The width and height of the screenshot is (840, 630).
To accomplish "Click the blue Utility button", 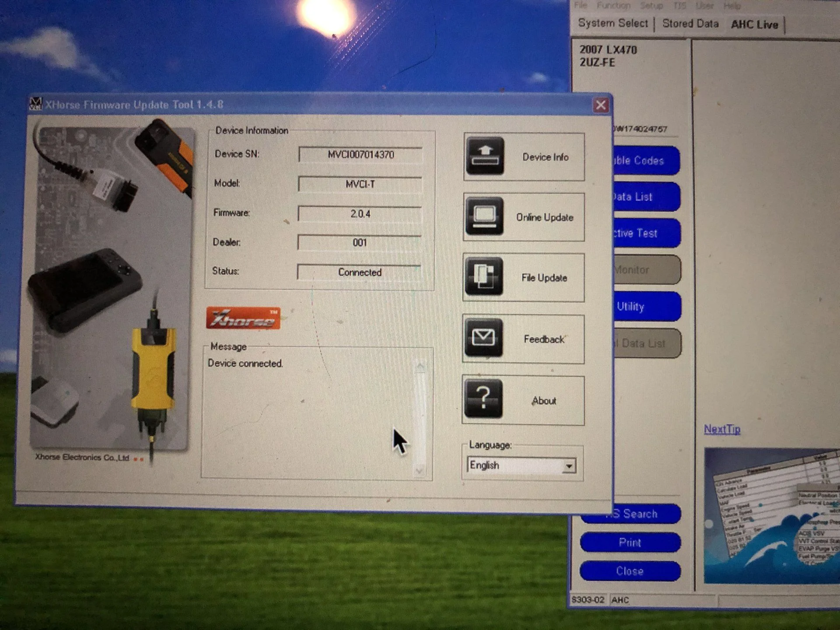I will pos(647,306).
